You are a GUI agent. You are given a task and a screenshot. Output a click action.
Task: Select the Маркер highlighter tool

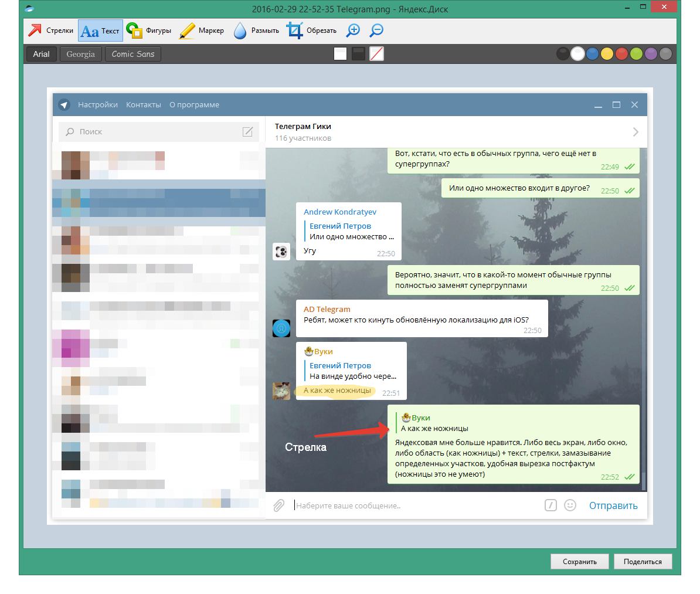(201, 30)
